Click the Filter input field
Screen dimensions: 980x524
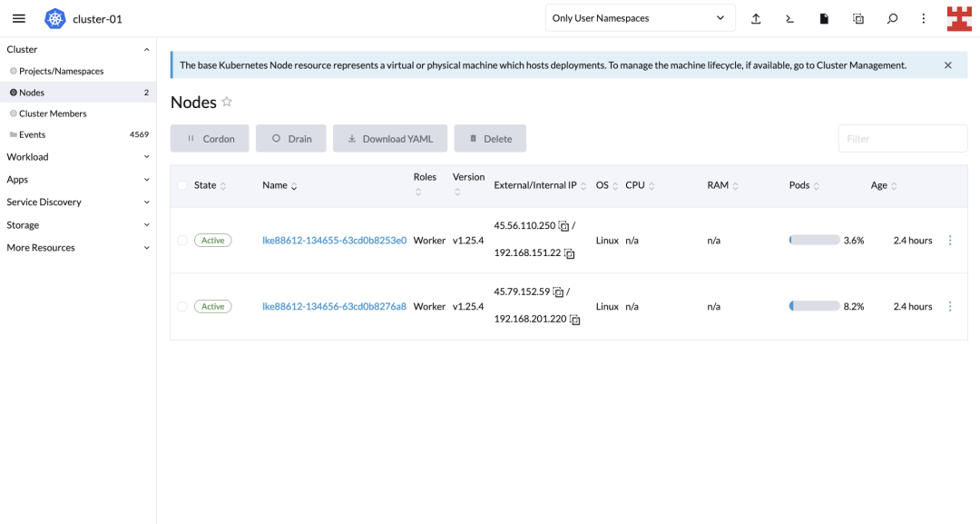903,138
